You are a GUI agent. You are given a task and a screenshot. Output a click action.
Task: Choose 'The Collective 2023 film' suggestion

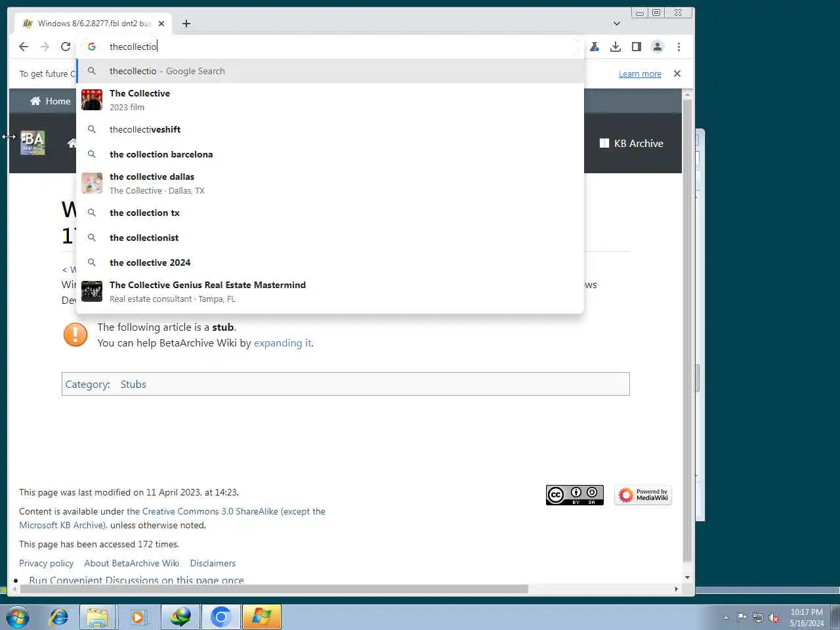coord(330,100)
